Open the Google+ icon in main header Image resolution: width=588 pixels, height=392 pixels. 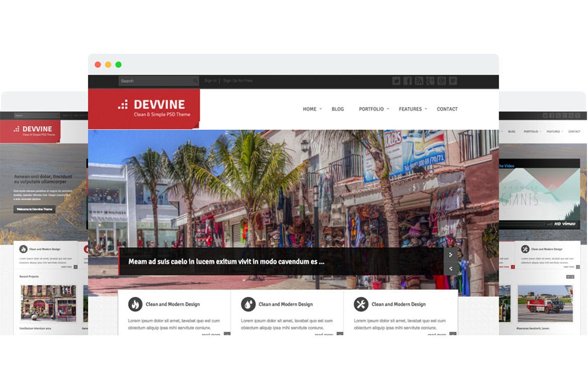pos(430,81)
